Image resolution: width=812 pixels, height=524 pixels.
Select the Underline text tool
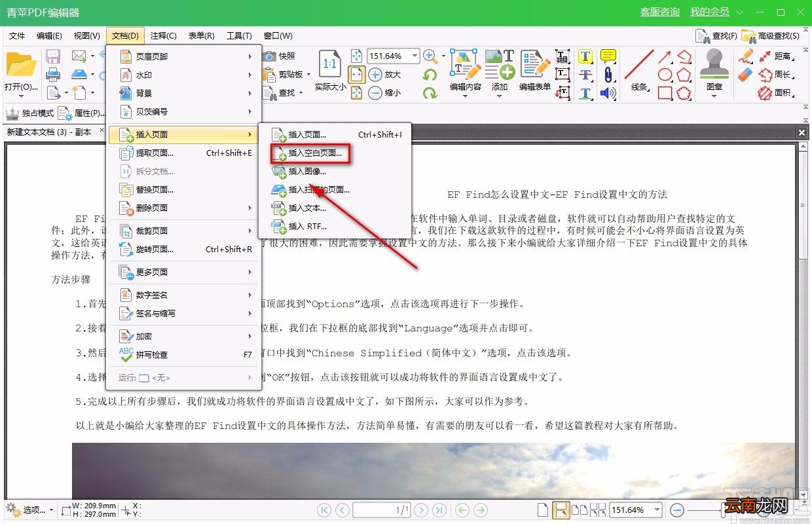[585, 93]
